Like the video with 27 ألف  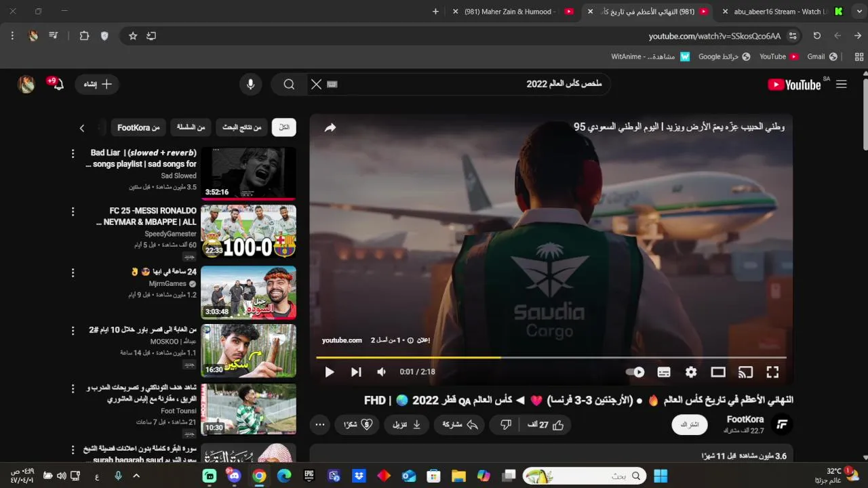click(x=546, y=425)
